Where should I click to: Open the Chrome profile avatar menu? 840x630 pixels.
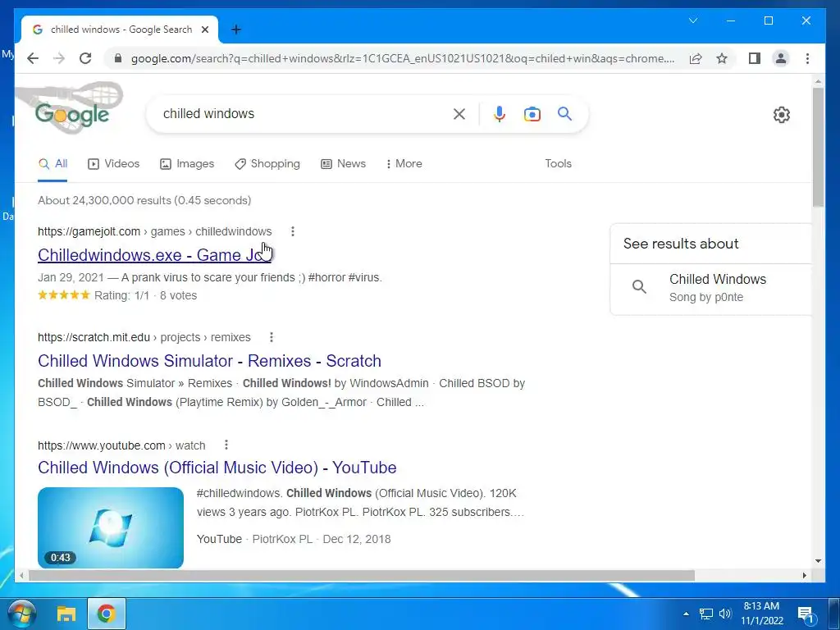781,58
